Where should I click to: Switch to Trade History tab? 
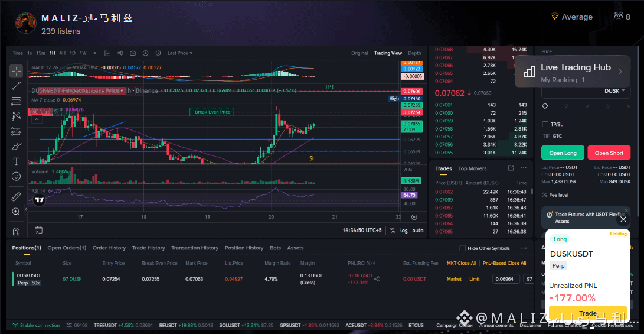tap(148, 248)
